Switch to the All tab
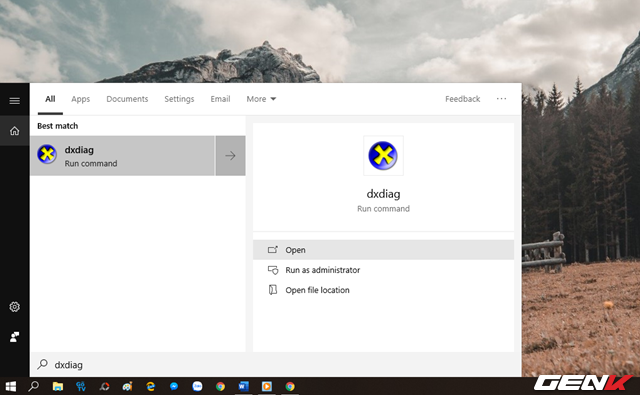 tap(50, 99)
